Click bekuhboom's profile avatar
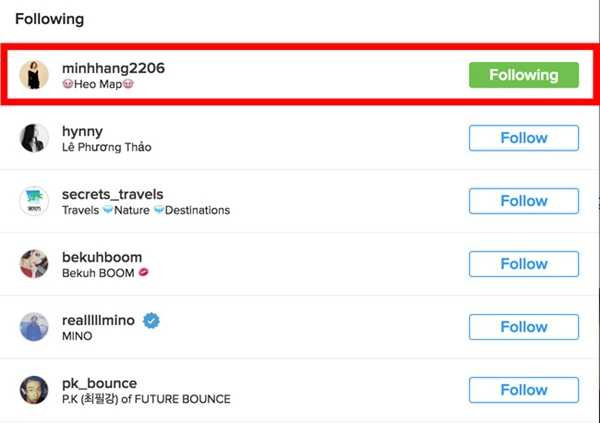This screenshot has height=423, width=600. tap(34, 264)
